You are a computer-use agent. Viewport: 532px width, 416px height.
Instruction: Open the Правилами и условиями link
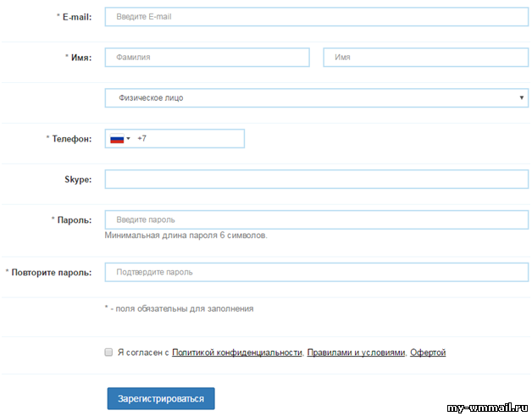tap(356, 352)
